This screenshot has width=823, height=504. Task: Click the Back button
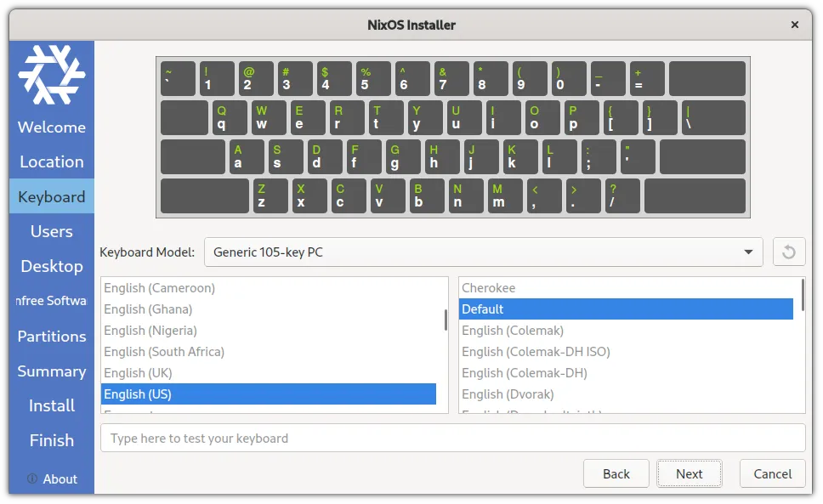pos(616,474)
